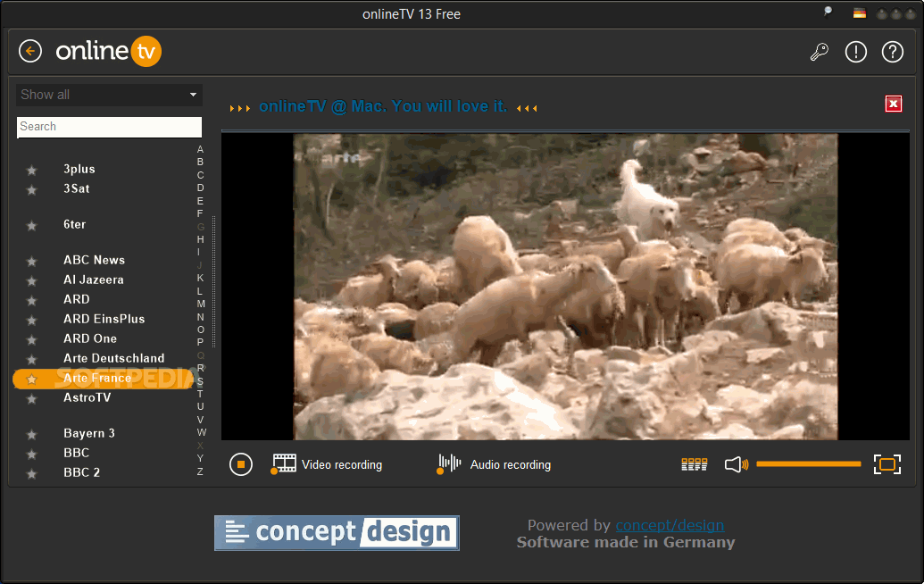The height and width of the screenshot is (584, 924).
Task: Stop playback with the stop button
Action: 240,464
